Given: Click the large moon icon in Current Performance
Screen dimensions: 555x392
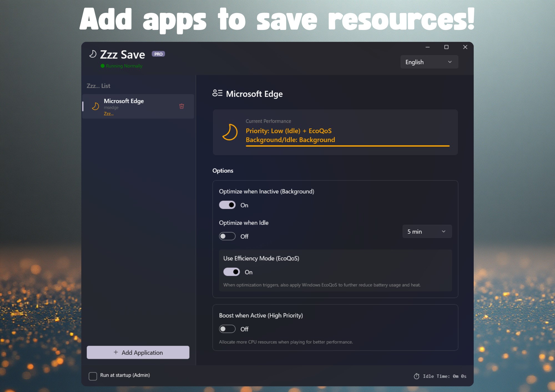Looking at the screenshot, I should (230, 132).
